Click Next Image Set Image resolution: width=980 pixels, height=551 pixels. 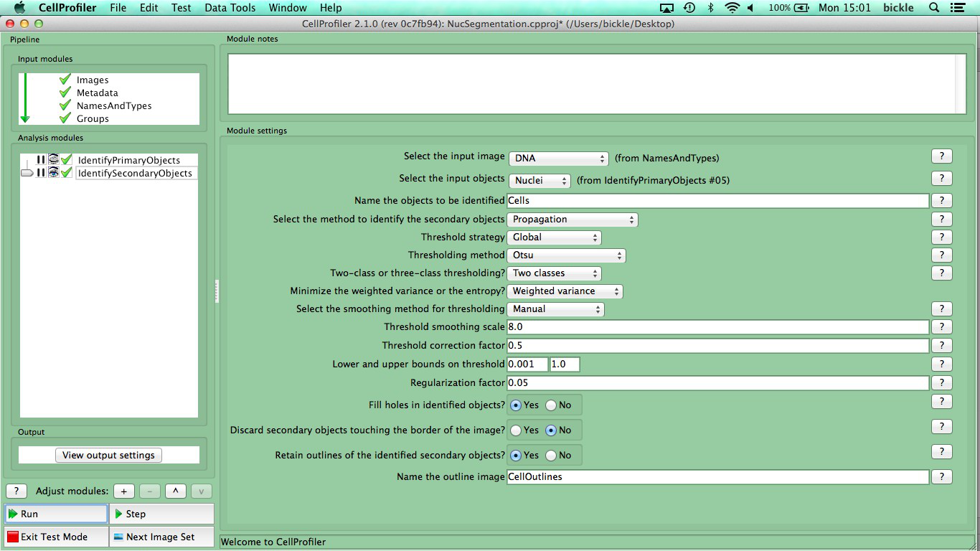point(161,537)
